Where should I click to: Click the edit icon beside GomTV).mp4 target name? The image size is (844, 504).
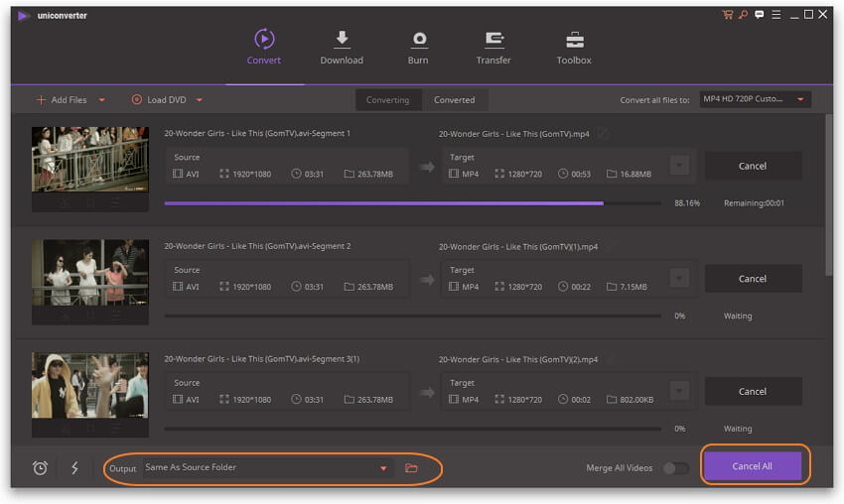point(604,133)
